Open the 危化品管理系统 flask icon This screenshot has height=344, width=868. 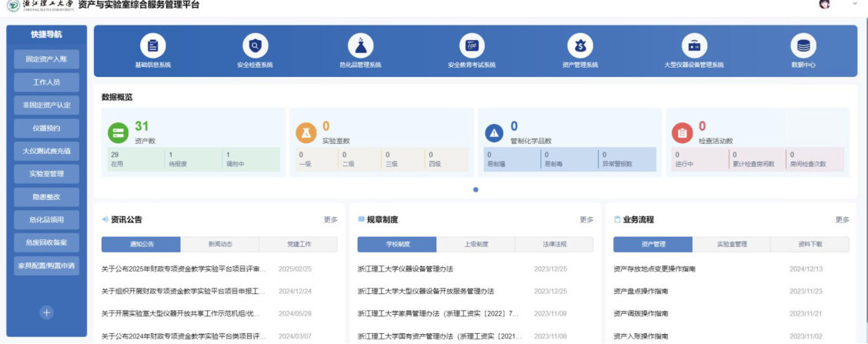(x=360, y=46)
